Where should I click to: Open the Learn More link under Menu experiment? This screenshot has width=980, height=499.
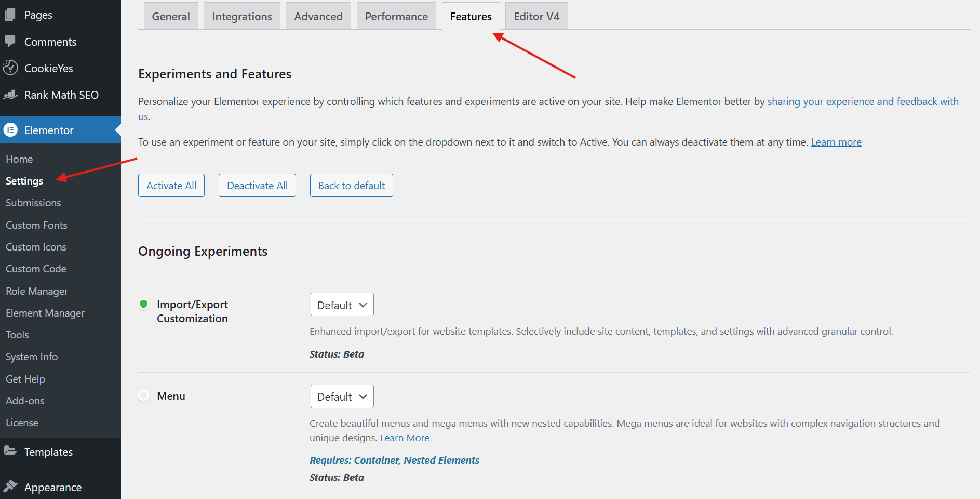(x=404, y=438)
